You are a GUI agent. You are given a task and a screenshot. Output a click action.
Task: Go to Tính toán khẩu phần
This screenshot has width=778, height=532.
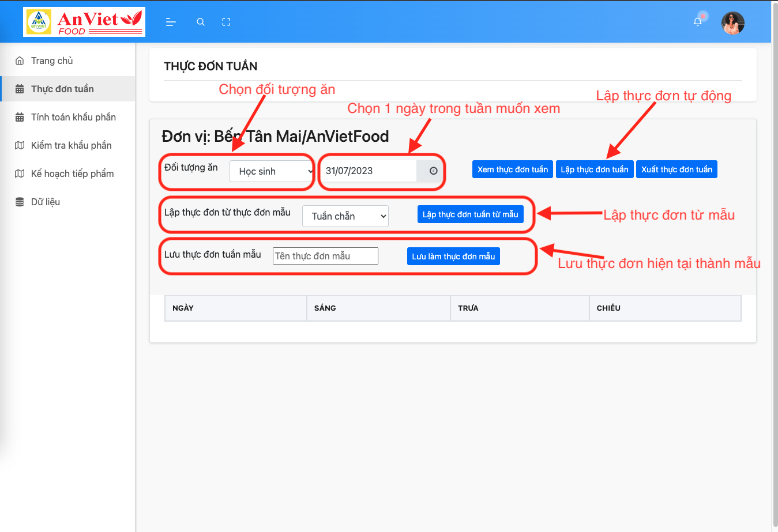tap(69, 116)
